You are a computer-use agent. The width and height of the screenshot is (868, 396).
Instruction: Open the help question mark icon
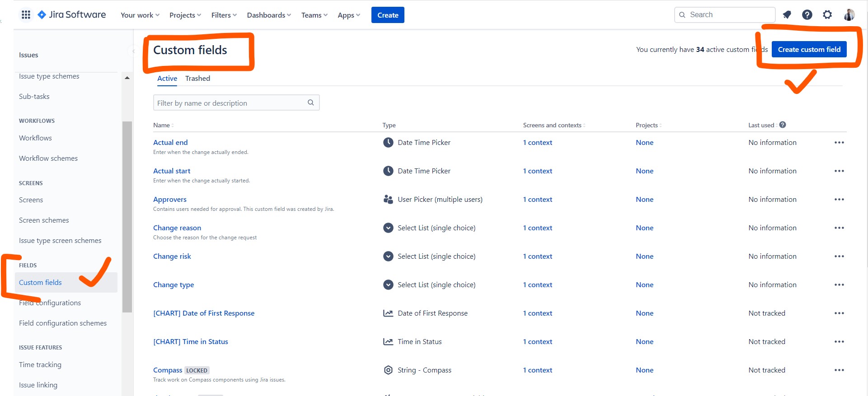[x=807, y=15]
